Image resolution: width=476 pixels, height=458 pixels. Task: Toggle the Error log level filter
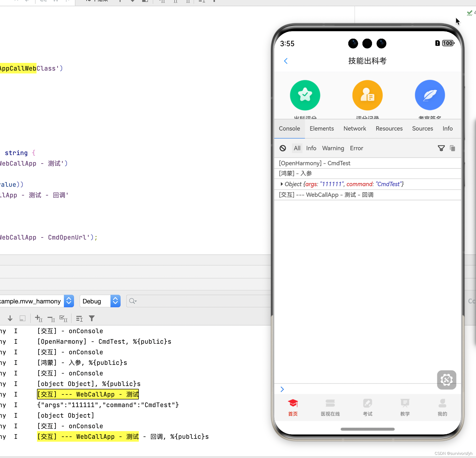coord(356,148)
